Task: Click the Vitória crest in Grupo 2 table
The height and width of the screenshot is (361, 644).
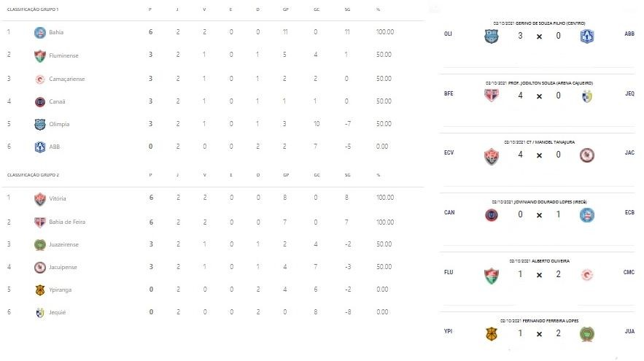Action: [x=40, y=199]
